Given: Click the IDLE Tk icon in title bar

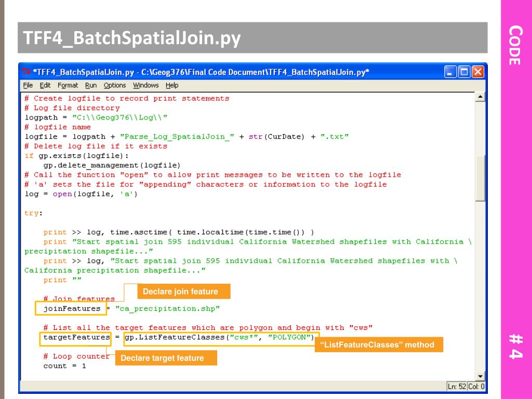Looking at the screenshot, I should [x=26, y=72].
